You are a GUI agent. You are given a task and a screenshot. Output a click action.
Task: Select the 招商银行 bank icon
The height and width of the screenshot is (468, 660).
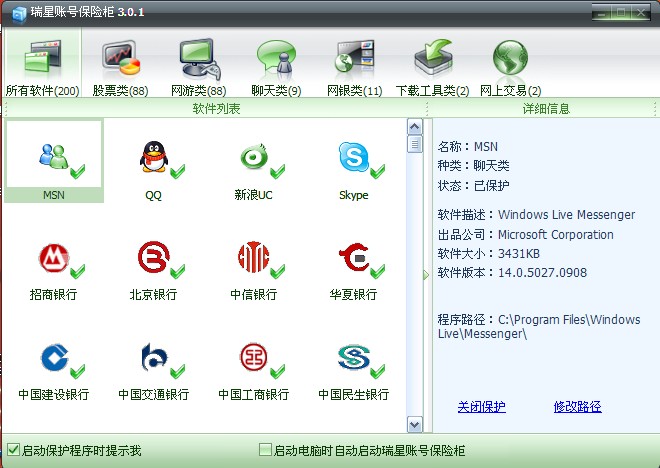pos(53,258)
